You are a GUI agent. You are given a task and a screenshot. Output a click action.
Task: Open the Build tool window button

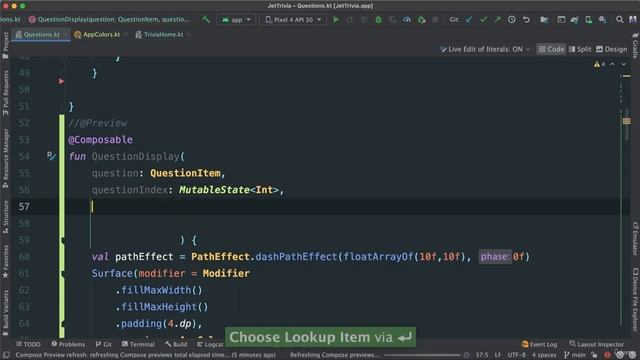click(x=176, y=344)
